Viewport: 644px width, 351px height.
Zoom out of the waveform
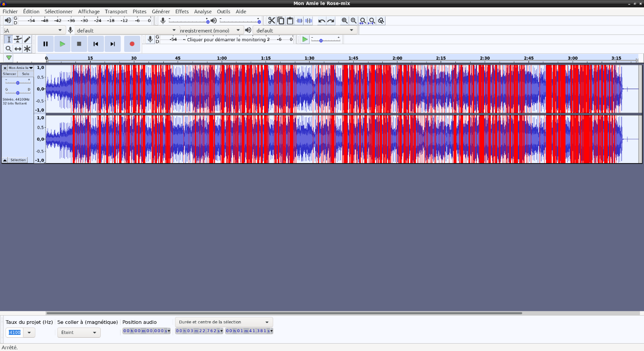(x=353, y=21)
